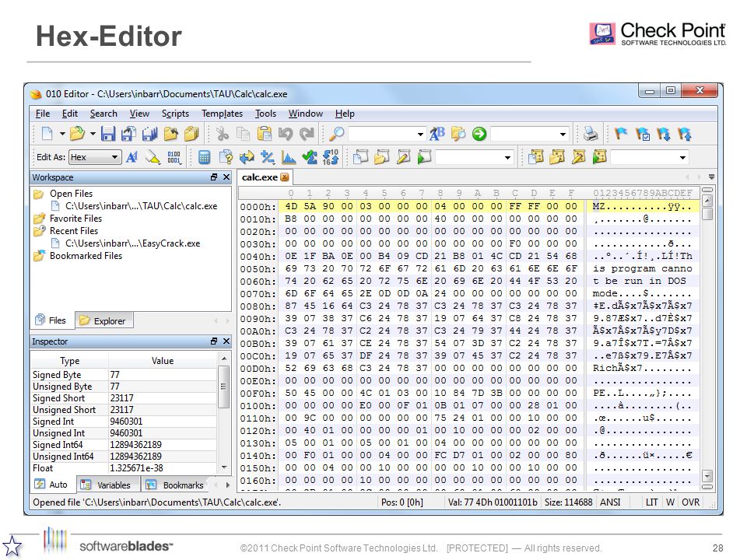Open the tab list dropdown arrow
This screenshot has width=747, height=560.
point(711,177)
